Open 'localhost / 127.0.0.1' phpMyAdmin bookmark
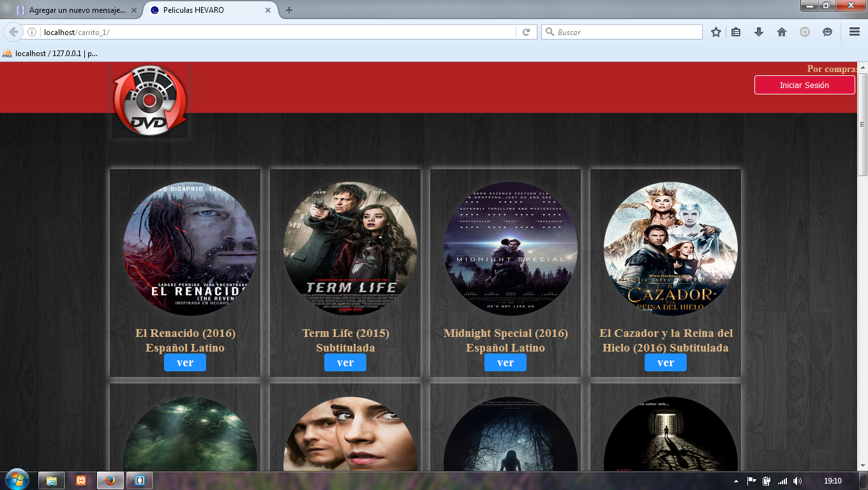This screenshot has width=868, height=490. [x=50, y=54]
